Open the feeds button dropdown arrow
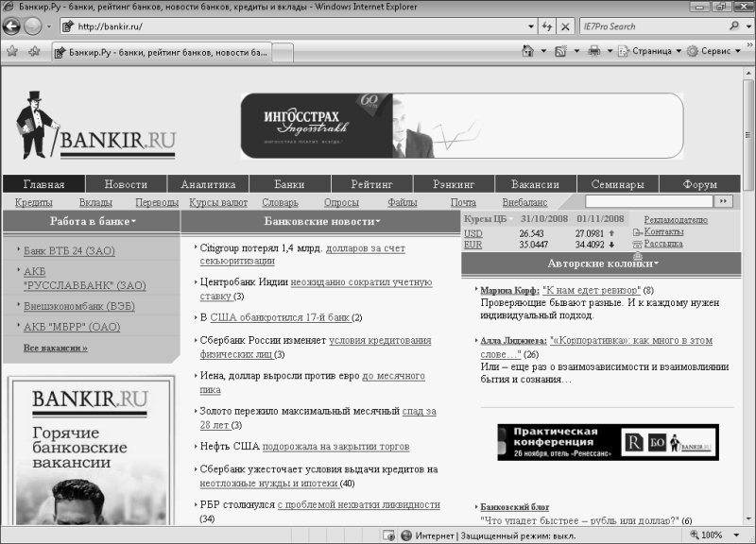This screenshot has width=756, height=544. 576,51
